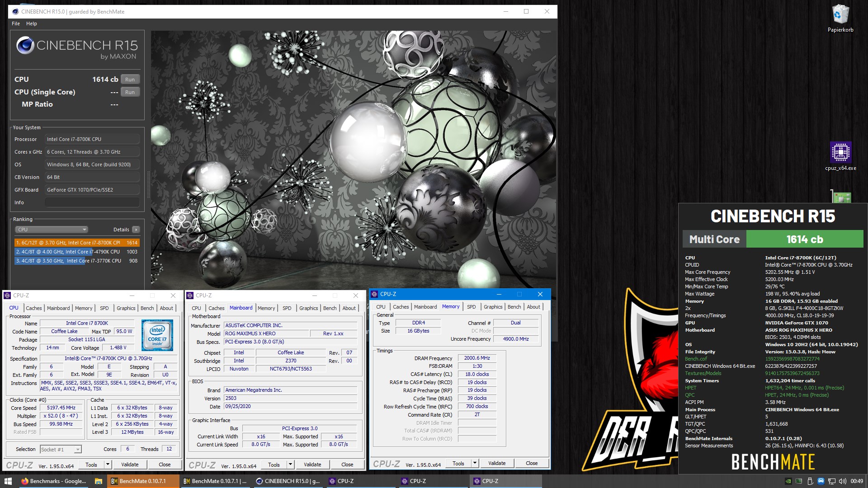
Task: Open Graphics tab in left CPU-Z window
Action: pyautogui.click(x=126, y=308)
